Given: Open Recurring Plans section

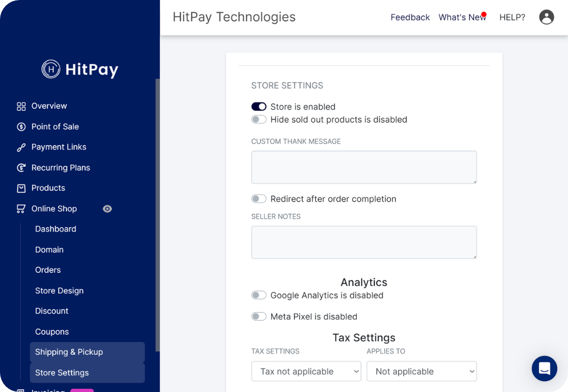Looking at the screenshot, I should click(61, 168).
